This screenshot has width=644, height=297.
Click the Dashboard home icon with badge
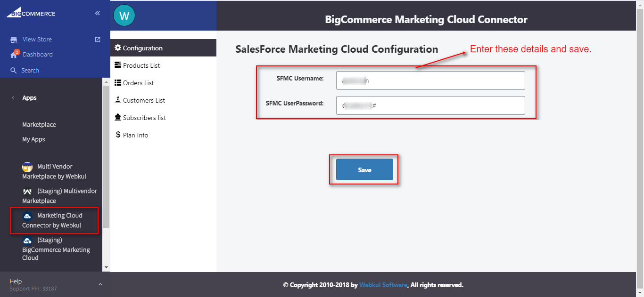(14, 54)
